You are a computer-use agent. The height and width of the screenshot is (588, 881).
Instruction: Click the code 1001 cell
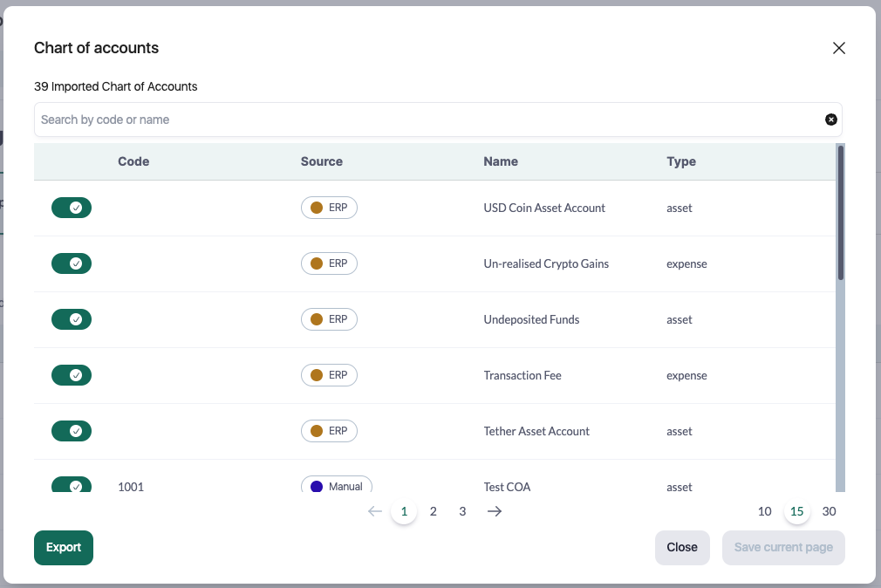pyautogui.click(x=131, y=487)
